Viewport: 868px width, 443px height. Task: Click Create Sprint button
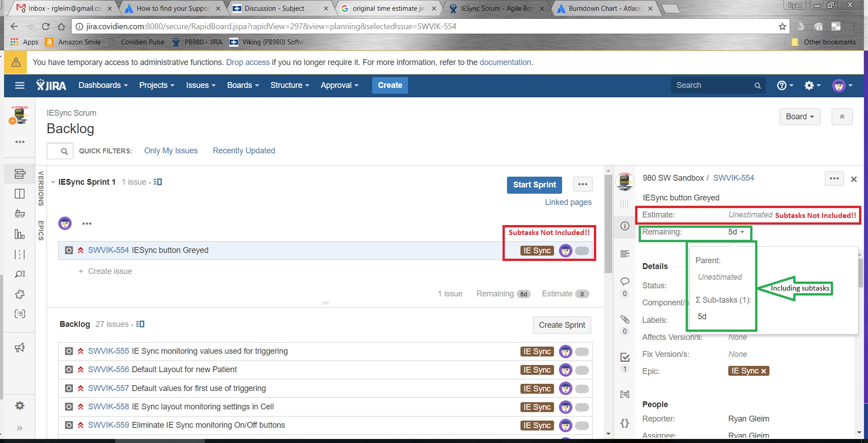click(562, 325)
